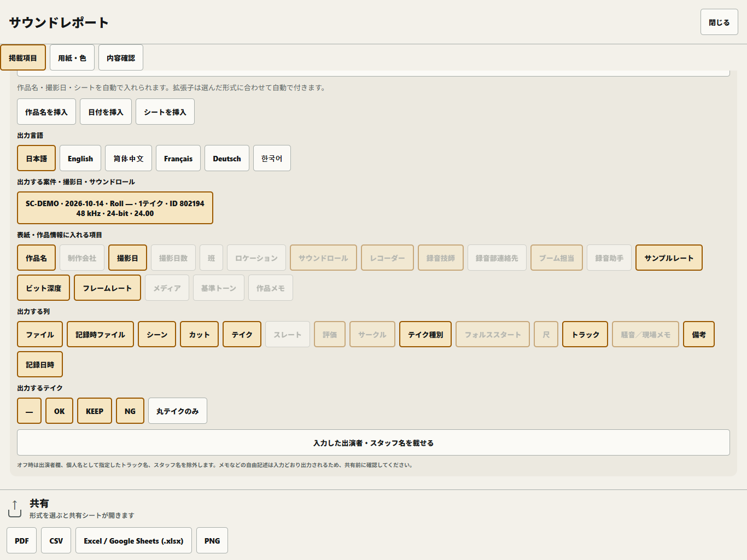Toggle the 記録時ファイル column
Screen dimensions: 747x560
tap(101, 334)
